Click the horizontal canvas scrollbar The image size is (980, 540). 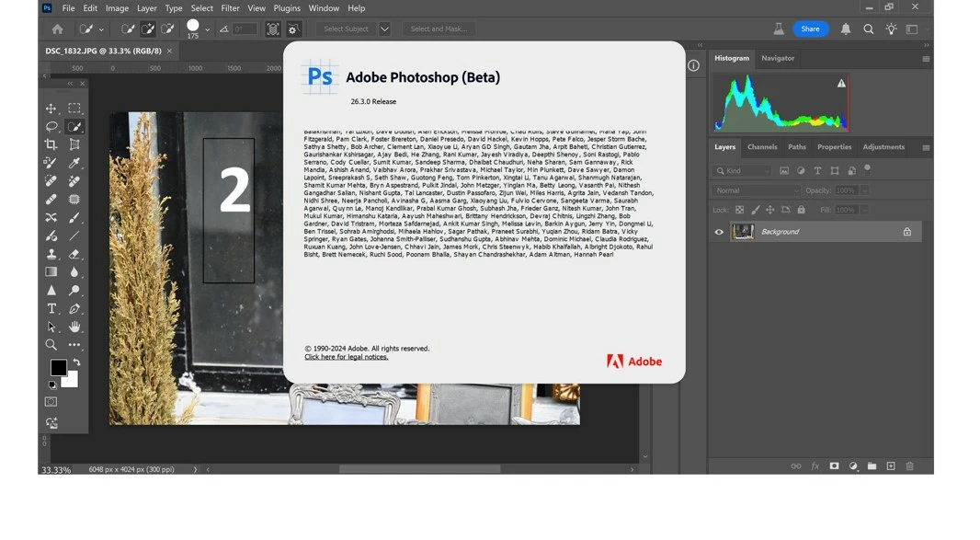coord(419,468)
